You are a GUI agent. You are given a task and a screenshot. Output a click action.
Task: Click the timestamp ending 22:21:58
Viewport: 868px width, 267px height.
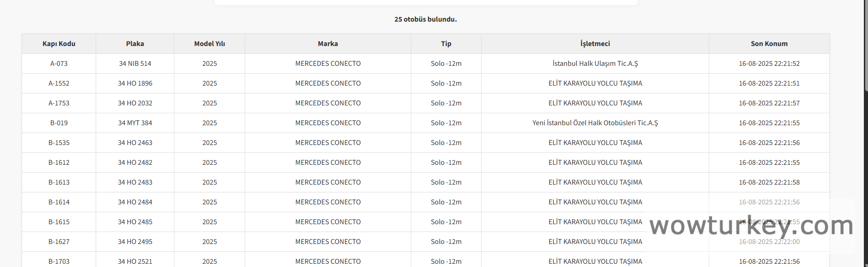tap(769, 182)
